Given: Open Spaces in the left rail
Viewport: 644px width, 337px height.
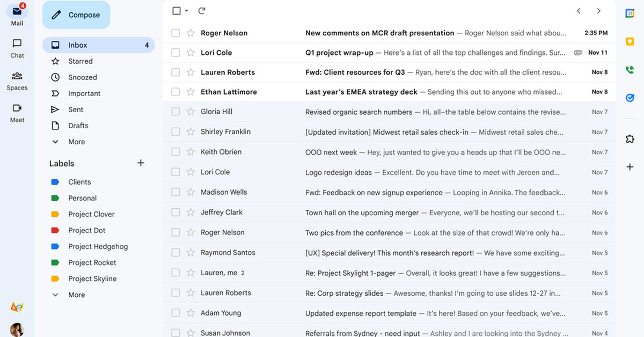Looking at the screenshot, I should pyautogui.click(x=17, y=80).
